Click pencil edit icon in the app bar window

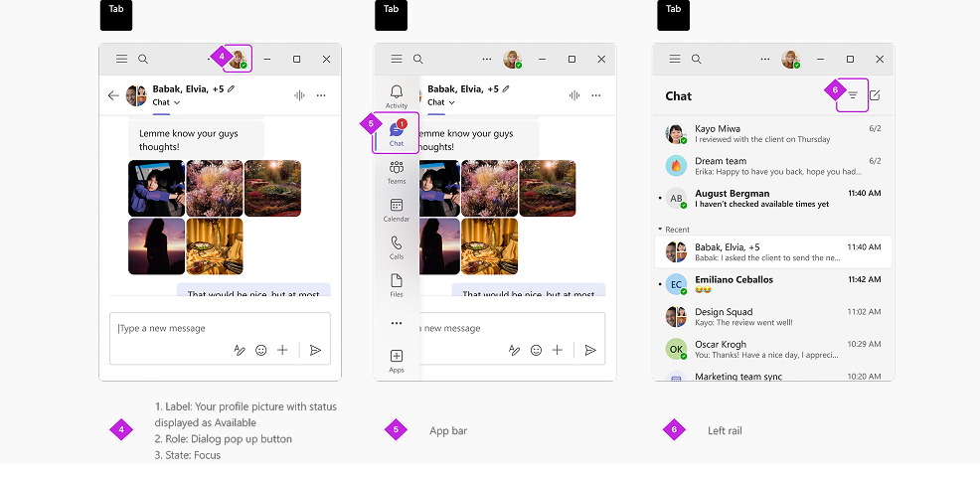point(506,89)
